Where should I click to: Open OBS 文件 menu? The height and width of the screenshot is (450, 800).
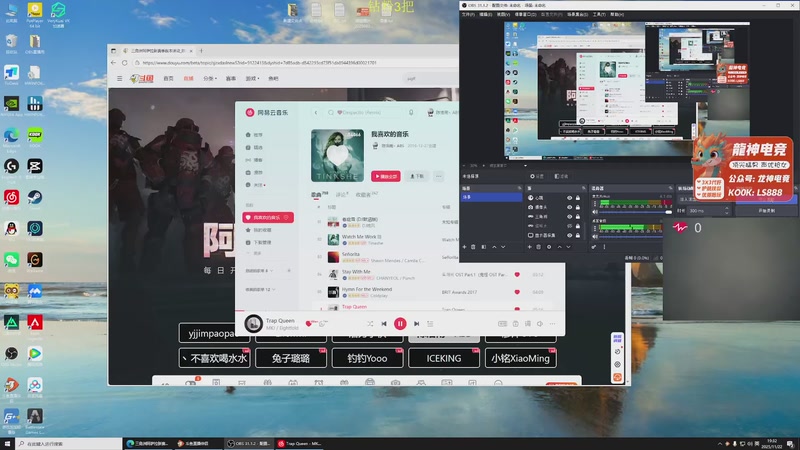pos(468,14)
